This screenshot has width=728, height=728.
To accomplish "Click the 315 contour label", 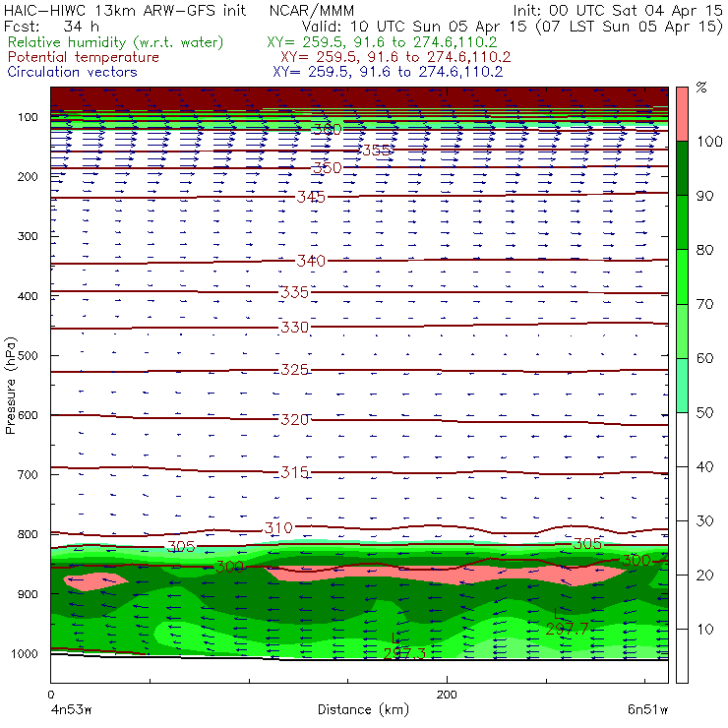I will pos(294,472).
